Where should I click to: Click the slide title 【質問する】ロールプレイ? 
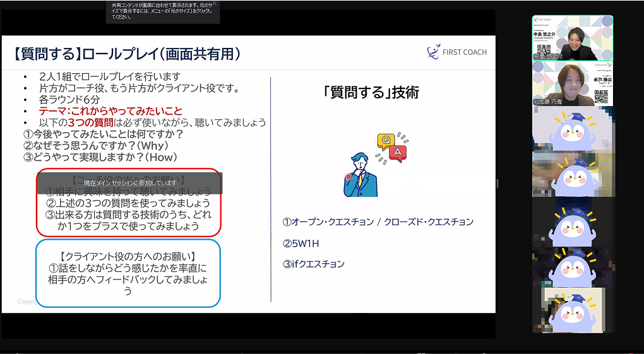[126, 54]
